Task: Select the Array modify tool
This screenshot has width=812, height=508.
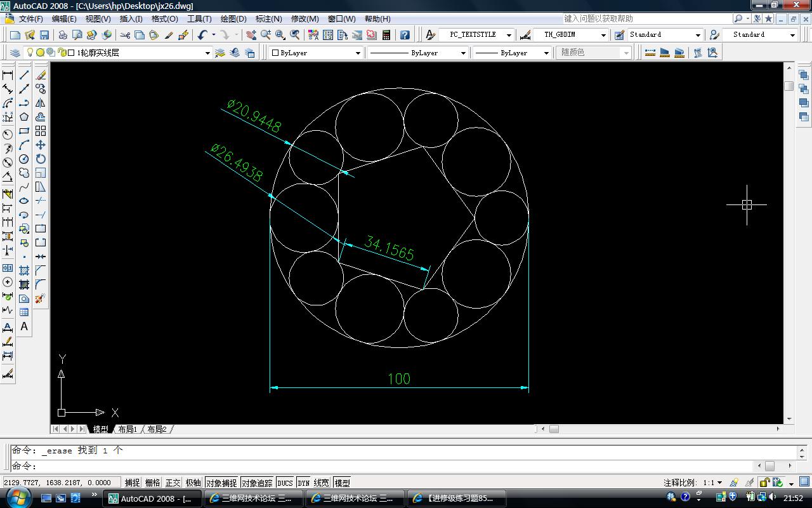Action: pos(41,131)
